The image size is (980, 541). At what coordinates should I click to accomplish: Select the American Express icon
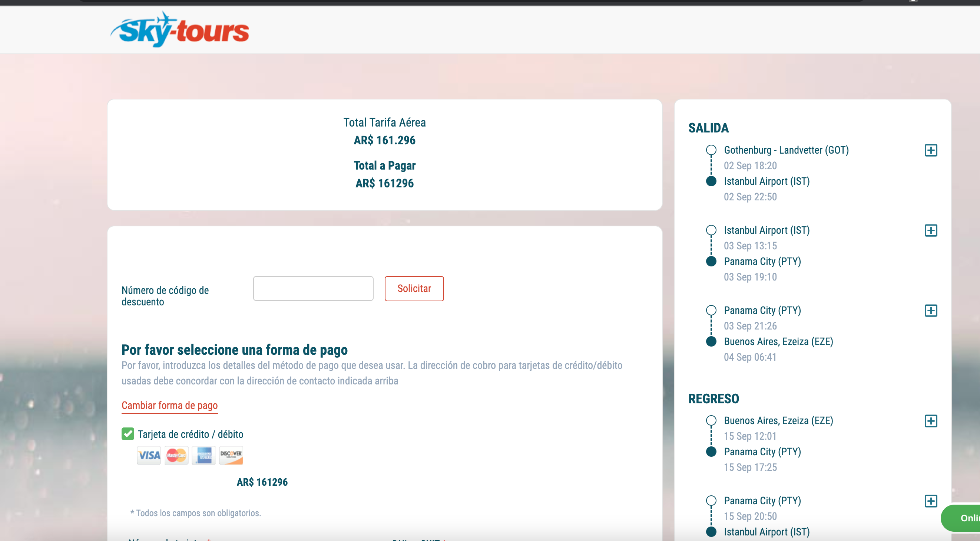[x=203, y=455]
